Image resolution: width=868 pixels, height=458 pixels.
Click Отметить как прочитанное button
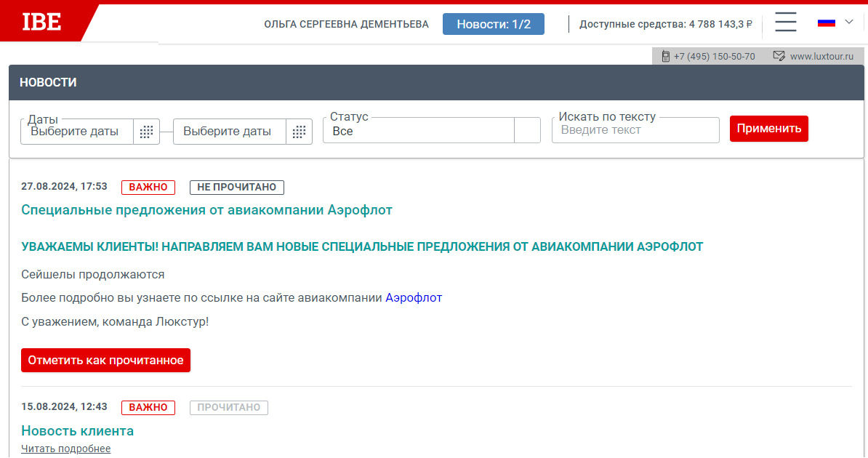[105, 361]
